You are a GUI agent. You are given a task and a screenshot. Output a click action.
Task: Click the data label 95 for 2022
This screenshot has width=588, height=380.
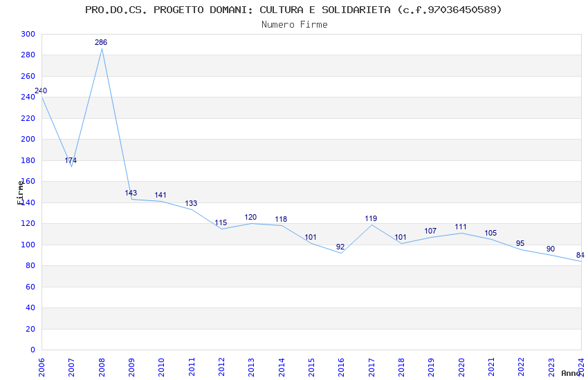[x=520, y=244]
